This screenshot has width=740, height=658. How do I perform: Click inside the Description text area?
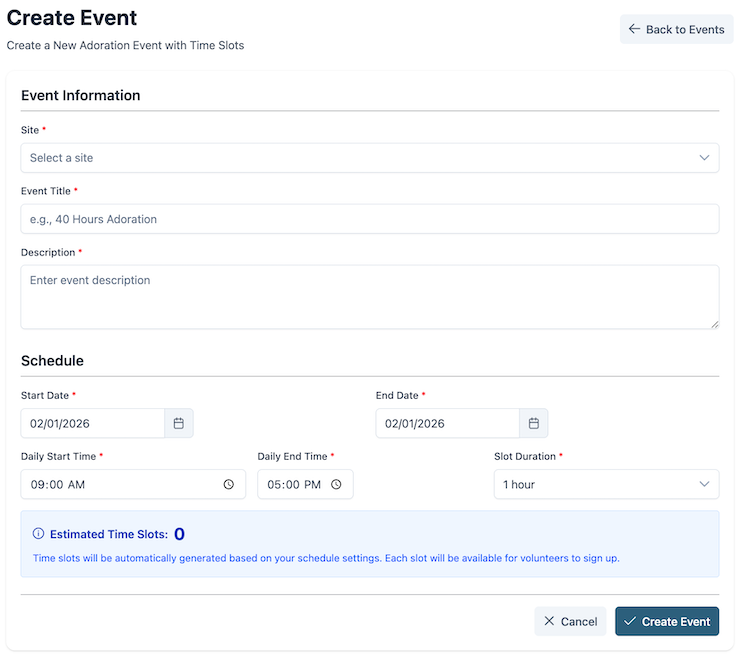click(x=369, y=296)
